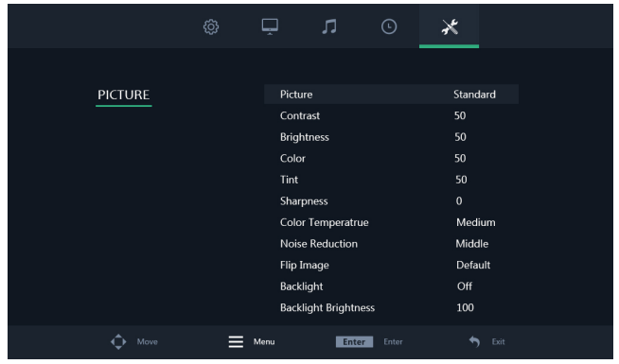Click the four-arrow Move icon
619x364 pixels.
tap(118, 341)
